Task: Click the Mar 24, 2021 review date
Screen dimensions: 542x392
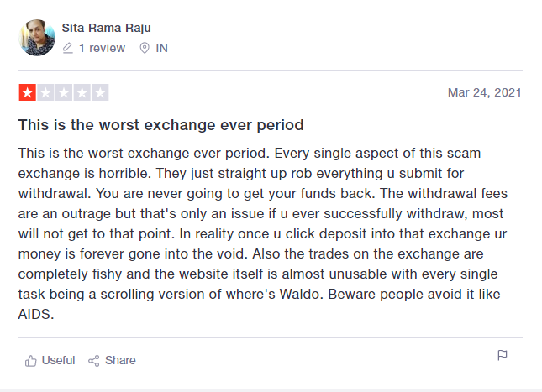Action: click(484, 92)
